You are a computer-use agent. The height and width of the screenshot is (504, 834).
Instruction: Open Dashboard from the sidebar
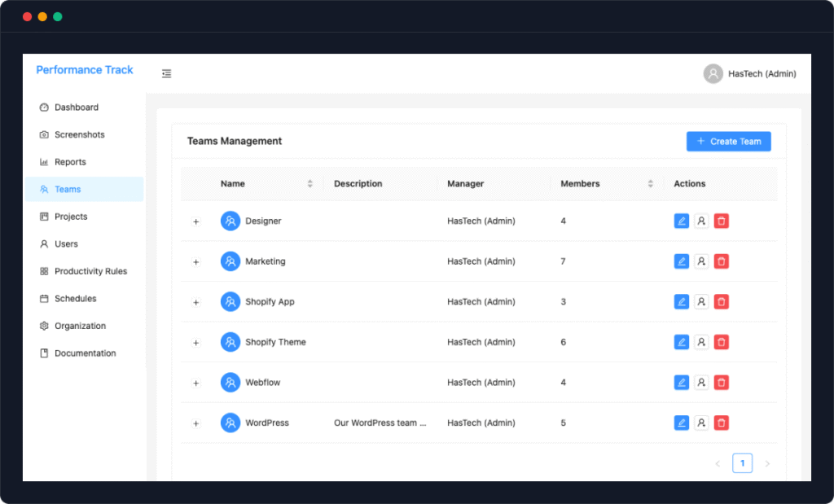pyautogui.click(x=77, y=107)
